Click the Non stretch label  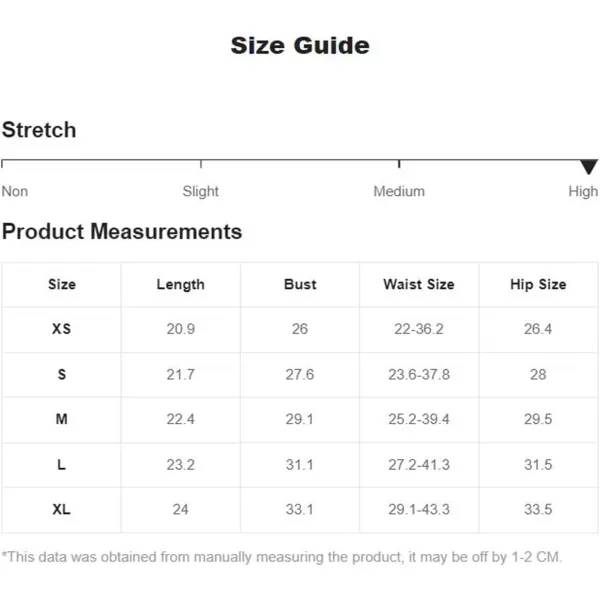(15, 191)
